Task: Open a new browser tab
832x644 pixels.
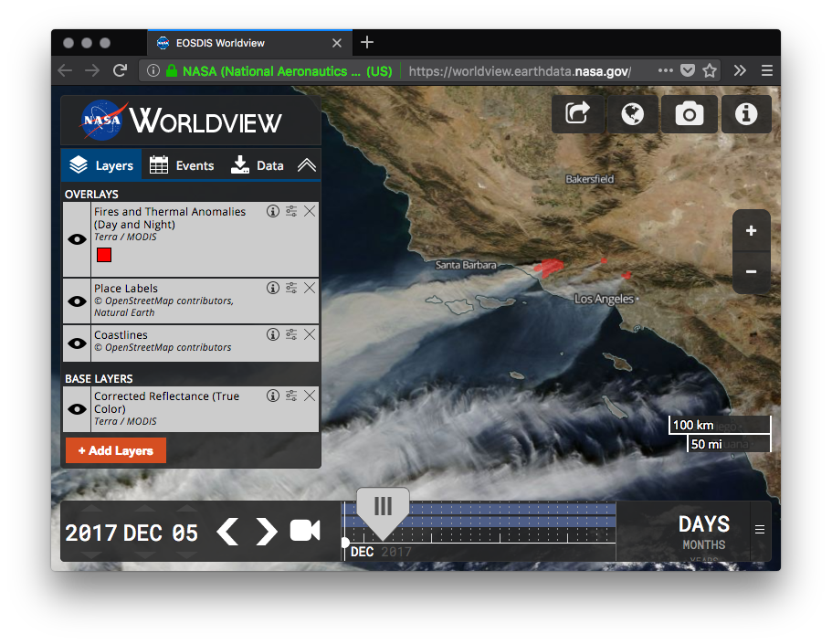Action: coord(367,42)
